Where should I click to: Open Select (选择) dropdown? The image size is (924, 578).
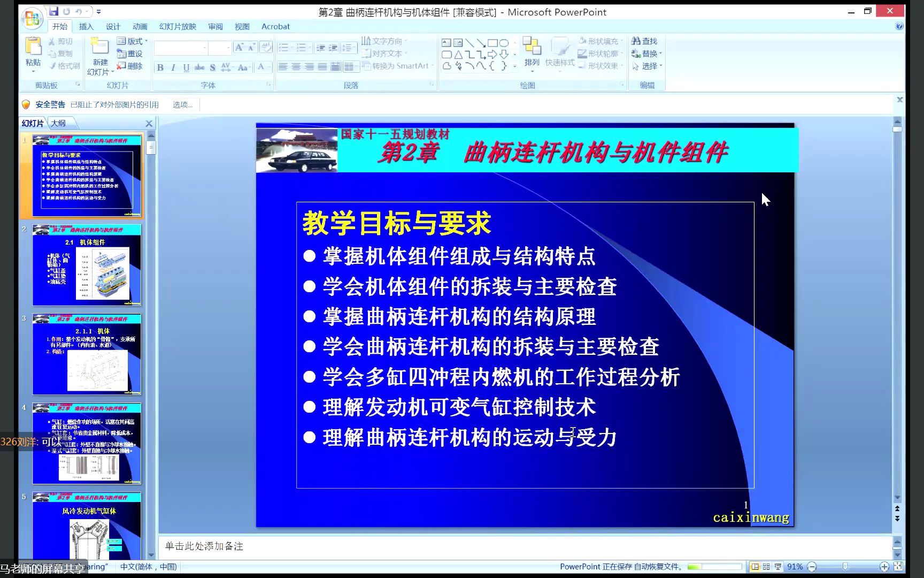click(646, 66)
